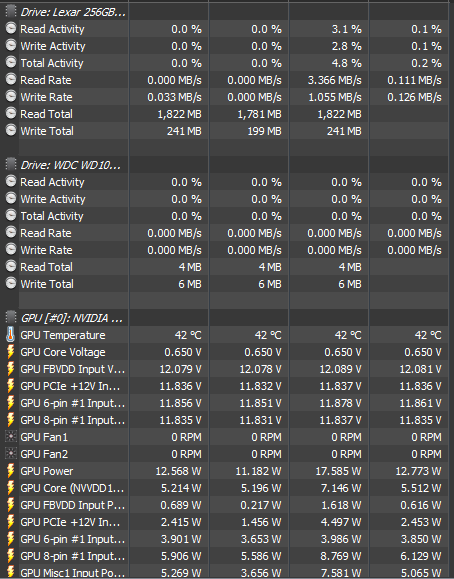
Task: Select the GPU Misc1 Input Power row
Action: (226, 572)
